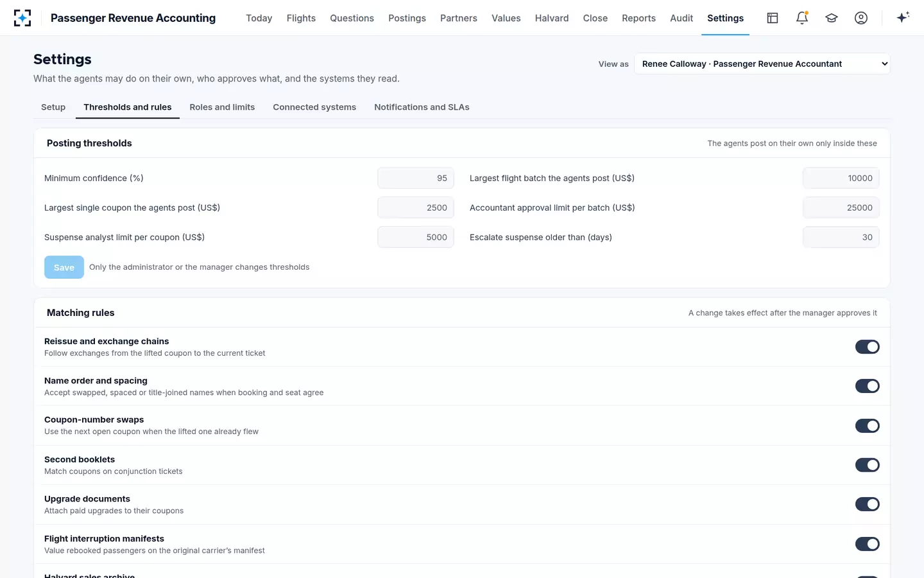Click 'The agents post on their own' note
The width and height of the screenshot is (924, 578).
[792, 143]
